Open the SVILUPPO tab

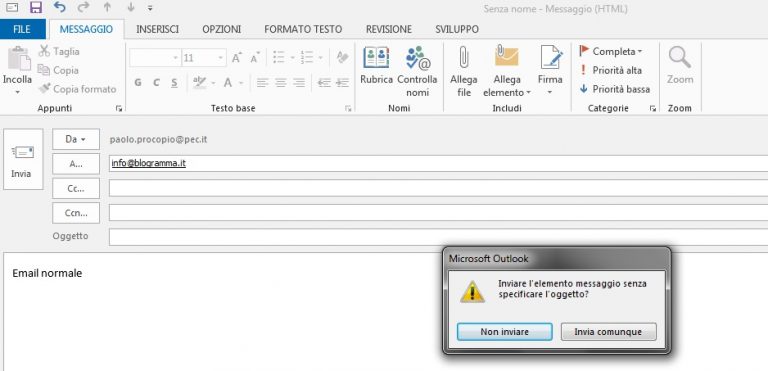point(457,29)
